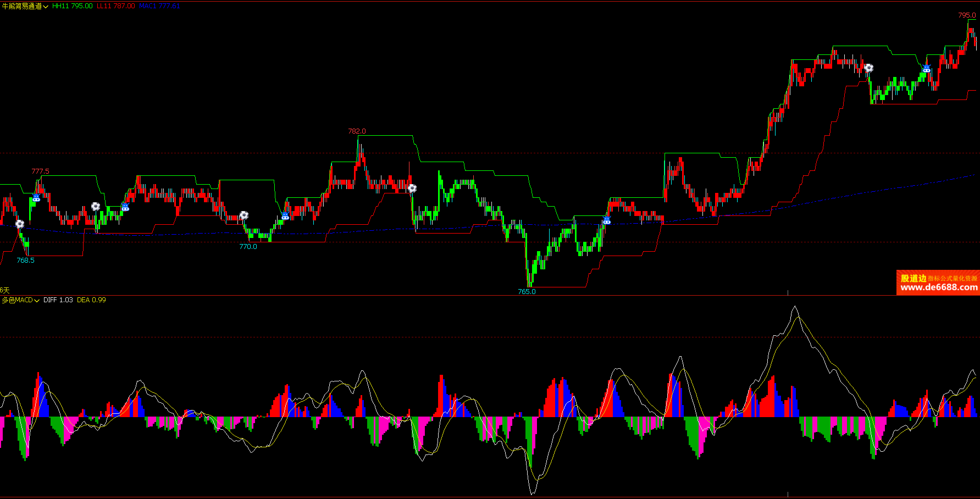Click the rightmost soccer ball marker near the top
Viewport: 980px width, 499px height.
coord(868,68)
